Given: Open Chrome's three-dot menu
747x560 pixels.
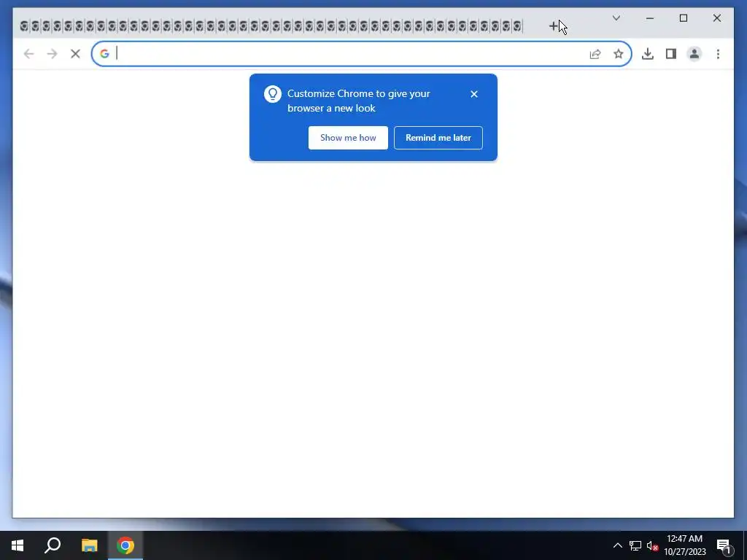Looking at the screenshot, I should tap(718, 54).
